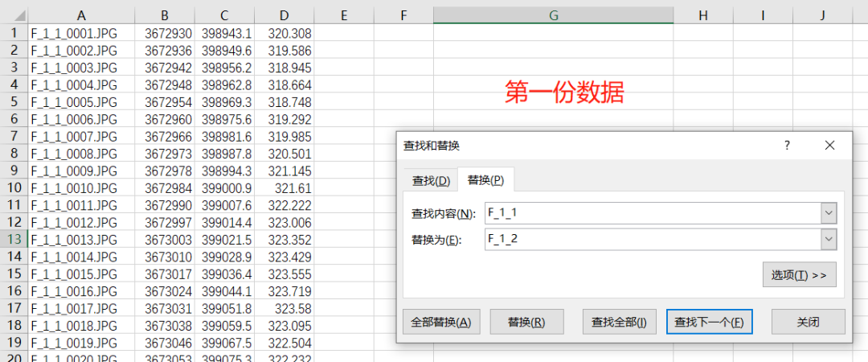868x362 pixels.
Task: Close the Find and Replace dialog with X
Action: click(x=829, y=146)
